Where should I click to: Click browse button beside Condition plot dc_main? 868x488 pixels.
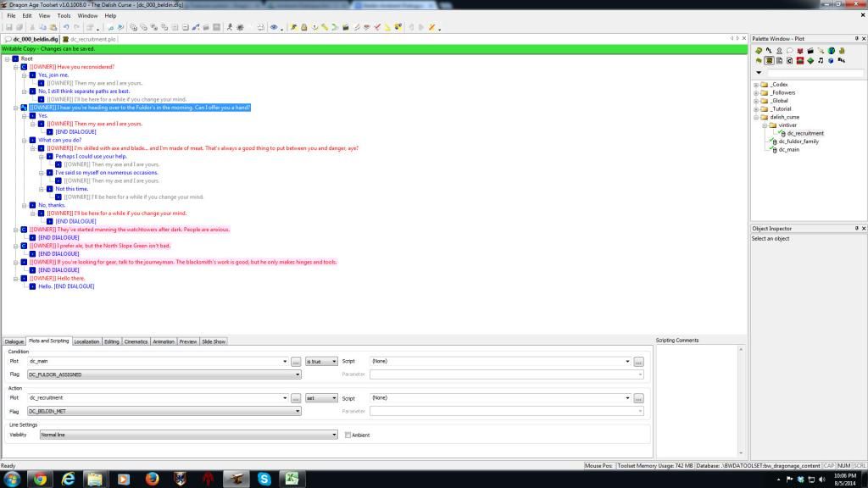(x=296, y=362)
